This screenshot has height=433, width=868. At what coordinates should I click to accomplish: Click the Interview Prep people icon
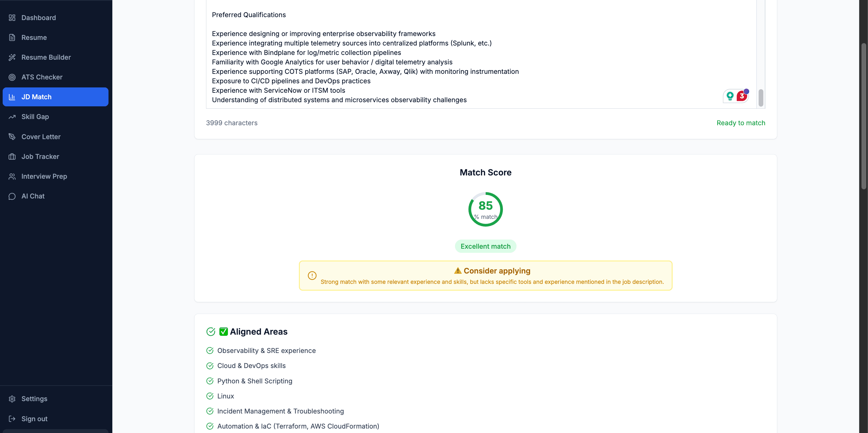(12, 176)
